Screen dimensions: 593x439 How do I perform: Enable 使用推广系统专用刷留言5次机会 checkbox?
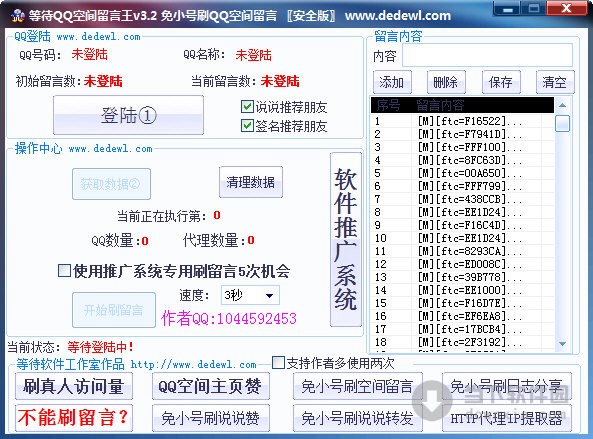64,271
